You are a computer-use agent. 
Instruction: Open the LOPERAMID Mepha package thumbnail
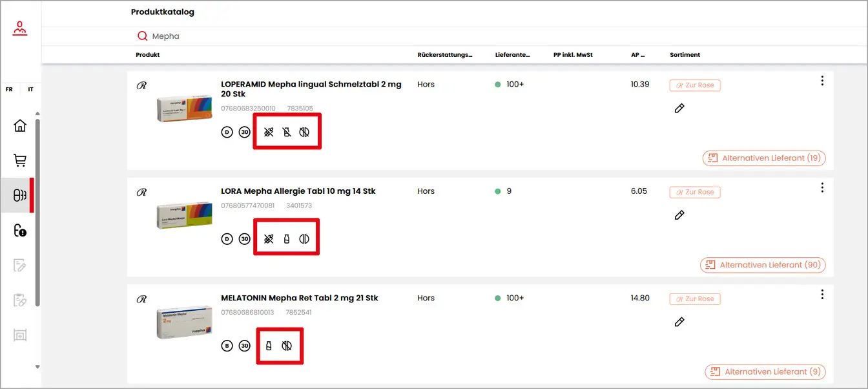(184, 107)
